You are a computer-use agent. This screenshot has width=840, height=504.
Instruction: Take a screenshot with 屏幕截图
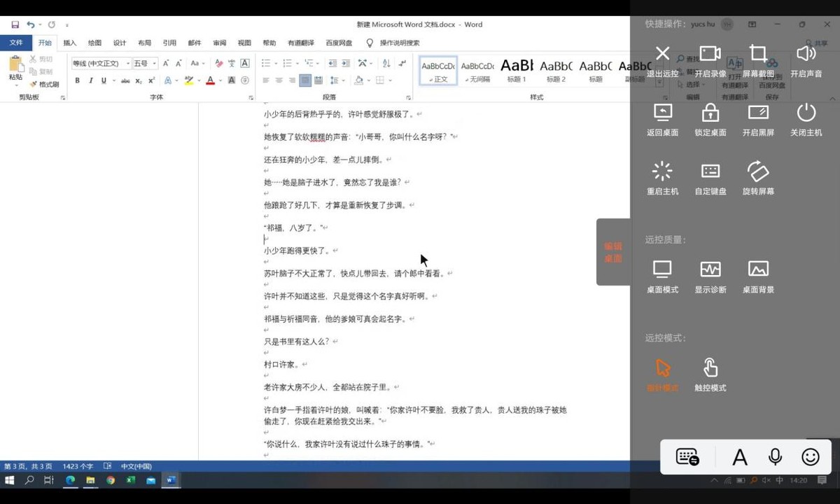tap(758, 54)
